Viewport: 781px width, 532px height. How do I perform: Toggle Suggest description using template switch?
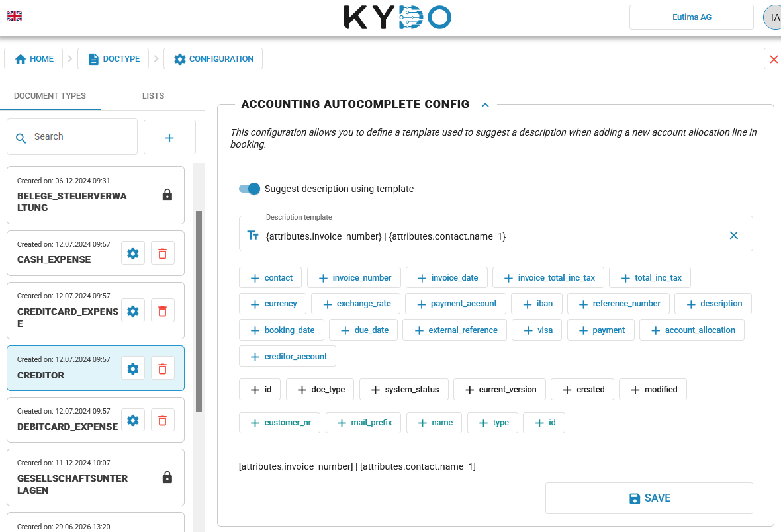pyautogui.click(x=250, y=189)
